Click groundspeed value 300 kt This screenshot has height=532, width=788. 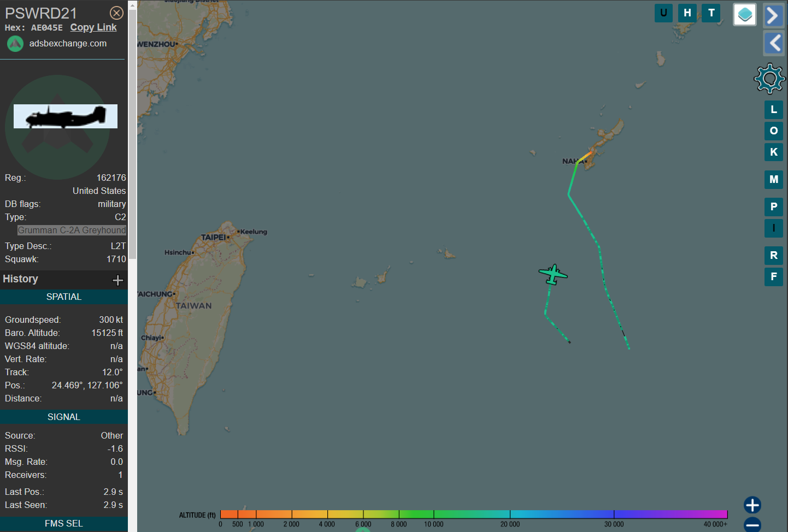coord(111,320)
